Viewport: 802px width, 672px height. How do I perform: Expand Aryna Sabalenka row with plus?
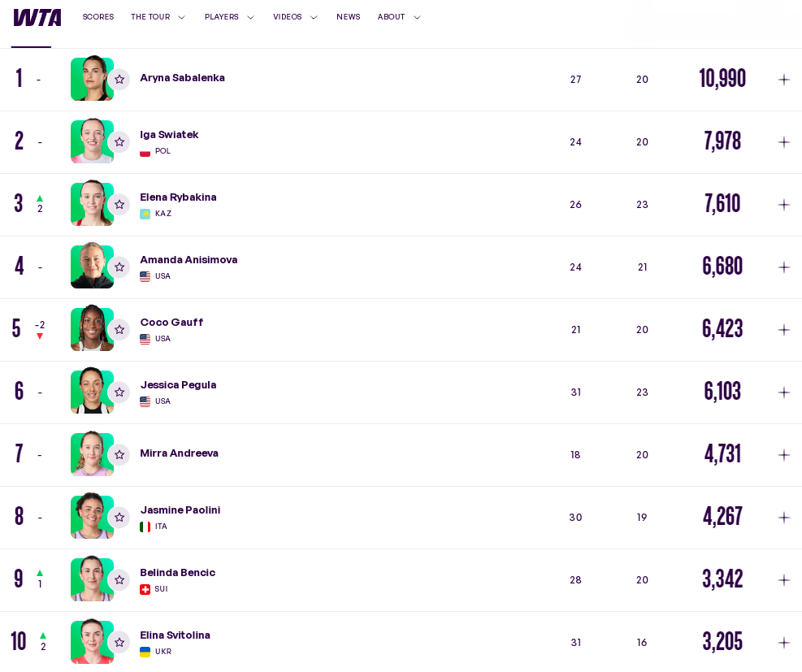[783, 80]
